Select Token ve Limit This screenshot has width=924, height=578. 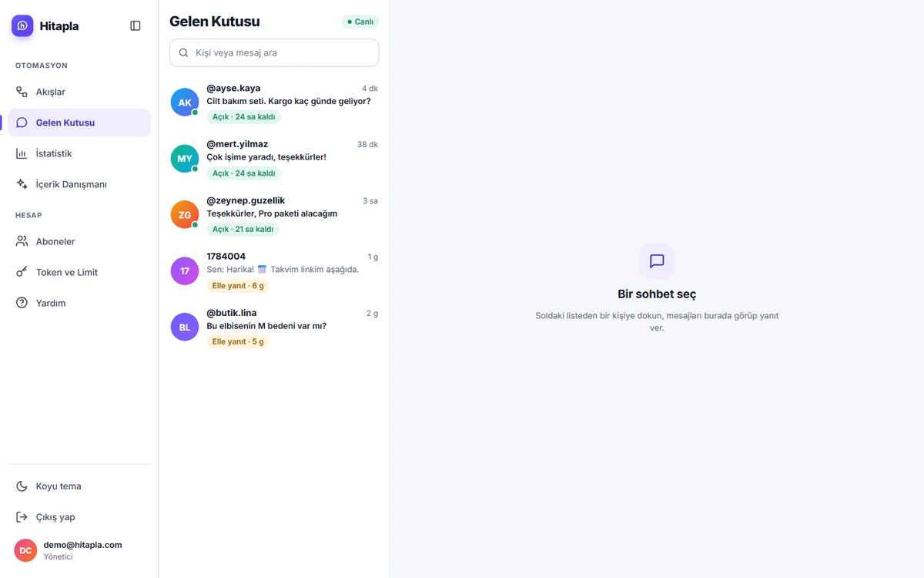pos(79,272)
